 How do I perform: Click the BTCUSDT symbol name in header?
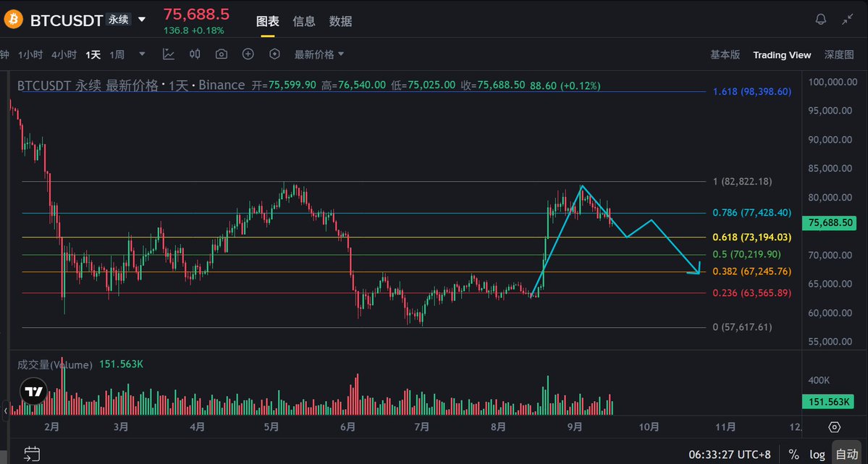[67, 20]
